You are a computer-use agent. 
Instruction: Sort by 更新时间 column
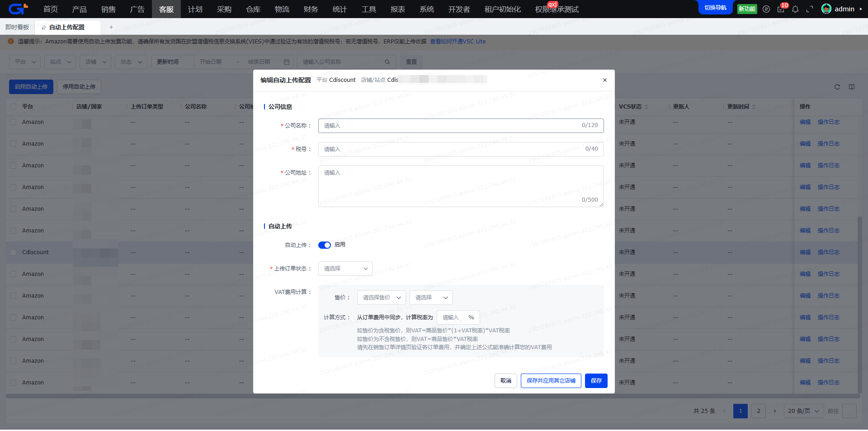[754, 107]
